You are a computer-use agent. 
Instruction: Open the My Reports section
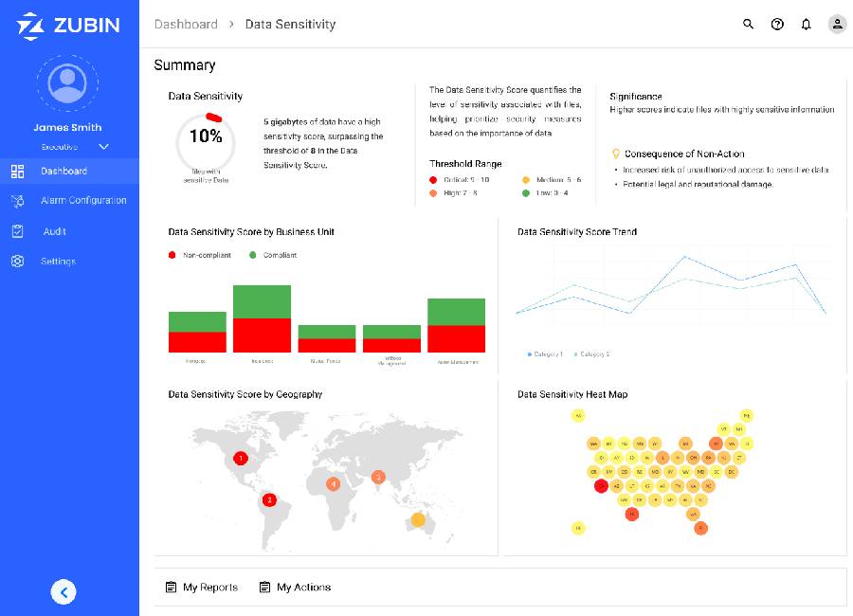pyautogui.click(x=202, y=588)
